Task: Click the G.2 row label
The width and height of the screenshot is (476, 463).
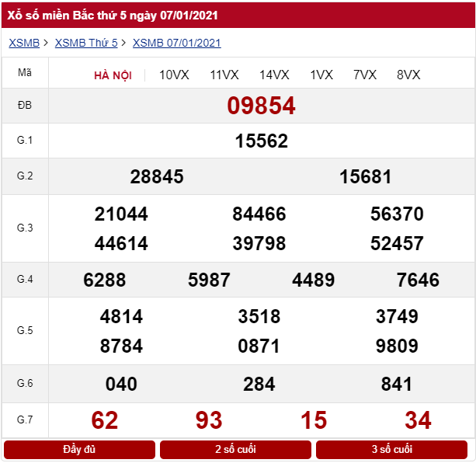Action: pos(25,176)
